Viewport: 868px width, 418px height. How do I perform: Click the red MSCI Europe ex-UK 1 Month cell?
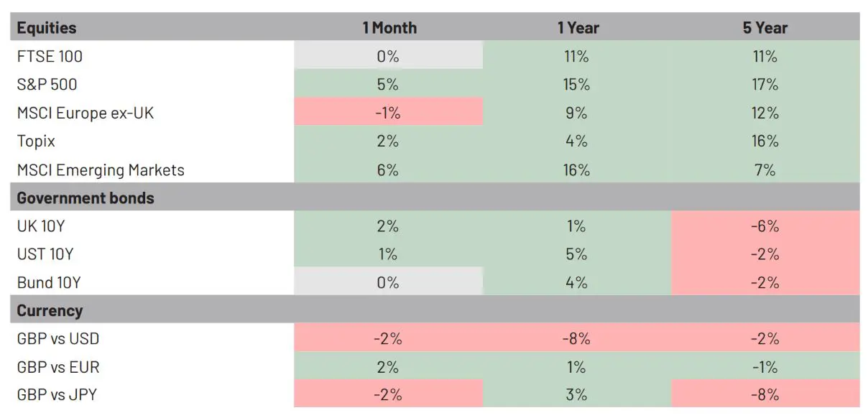(388, 113)
